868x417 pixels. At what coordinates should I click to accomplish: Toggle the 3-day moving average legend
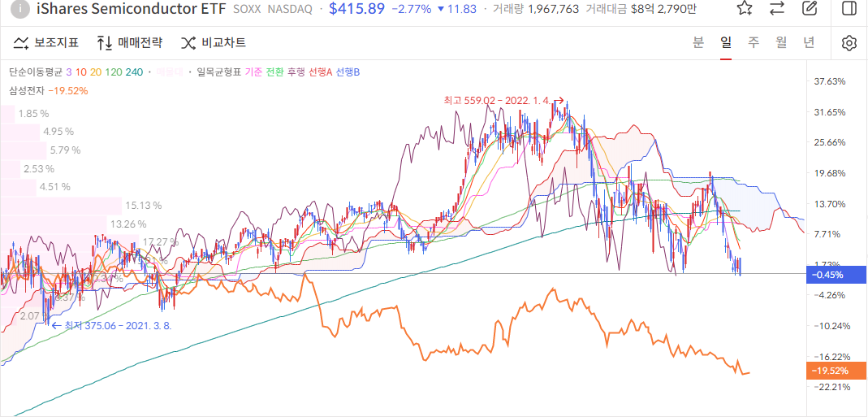click(x=69, y=72)
